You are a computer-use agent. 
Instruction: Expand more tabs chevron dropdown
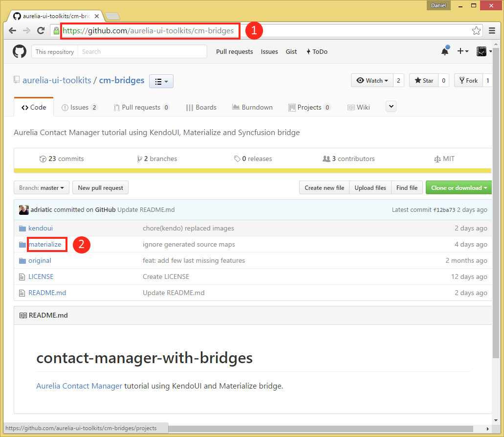[x=391, y=107]
